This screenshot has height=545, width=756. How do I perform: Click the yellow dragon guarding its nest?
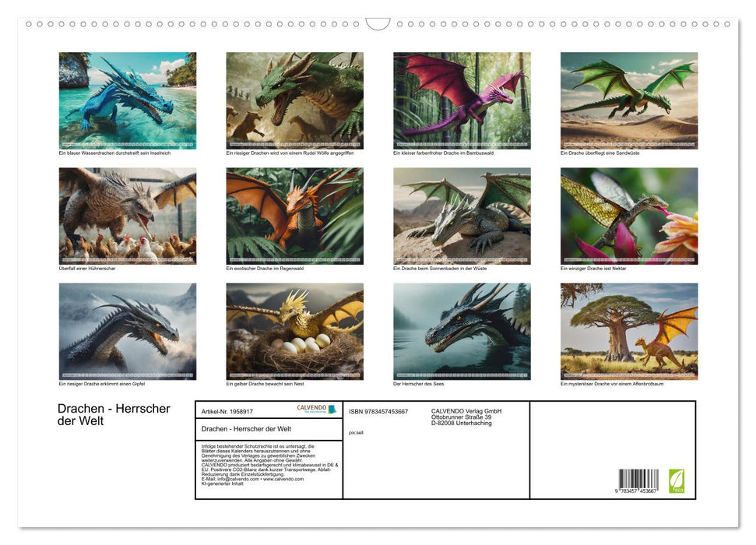pyautogui.click(x=294, y=330)
